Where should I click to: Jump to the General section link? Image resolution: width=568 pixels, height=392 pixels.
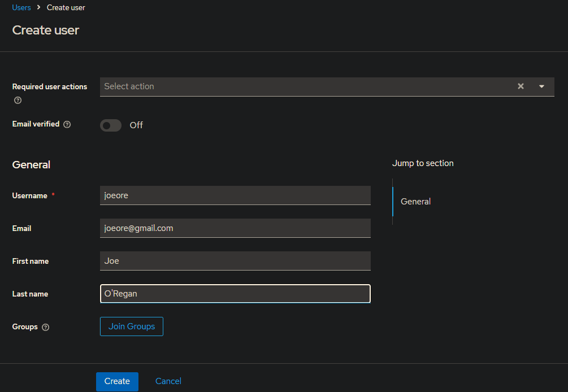[415, 202]
